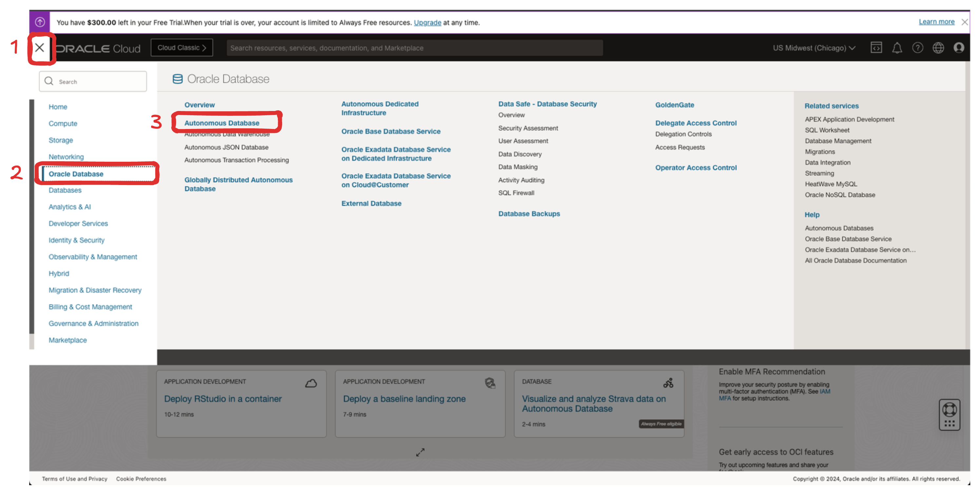Open SQL Firewall link
Image resolution: width=980 pixels, height=495 pixels.
516,193
